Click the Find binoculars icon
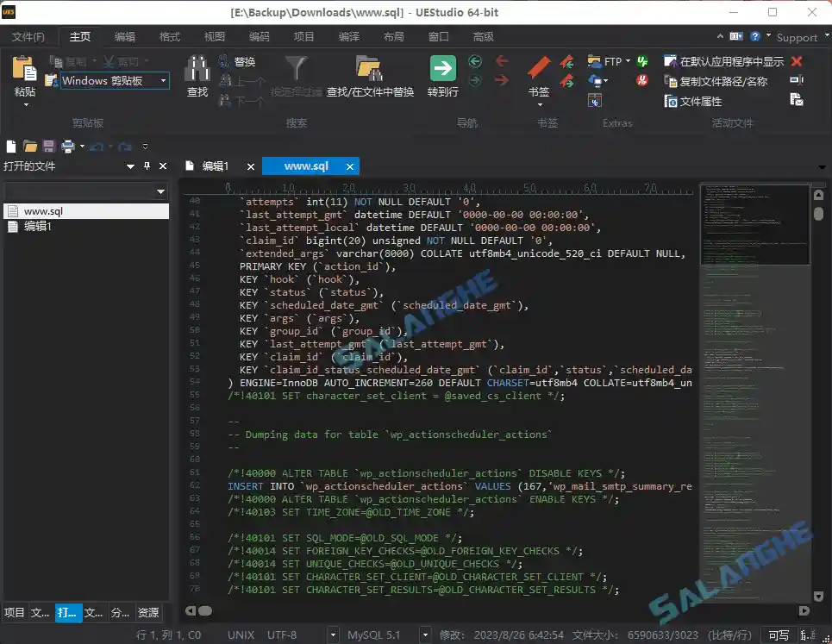Screen dimensions: 832x644 point(197,71)
